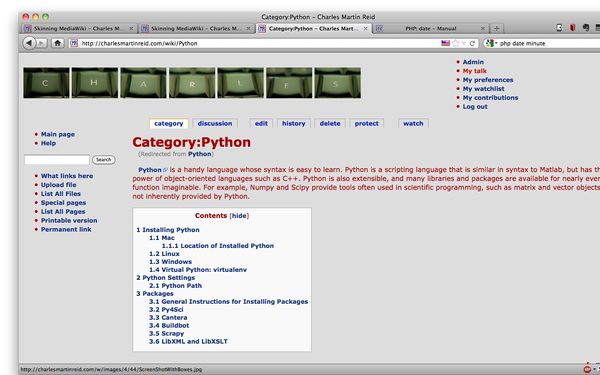Open Printable version
Viewport: 600px width, 375px height.
point(69,220)
